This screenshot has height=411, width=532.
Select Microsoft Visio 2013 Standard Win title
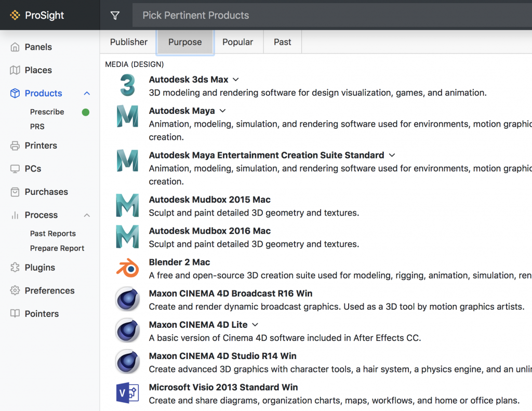click(223, 387)
